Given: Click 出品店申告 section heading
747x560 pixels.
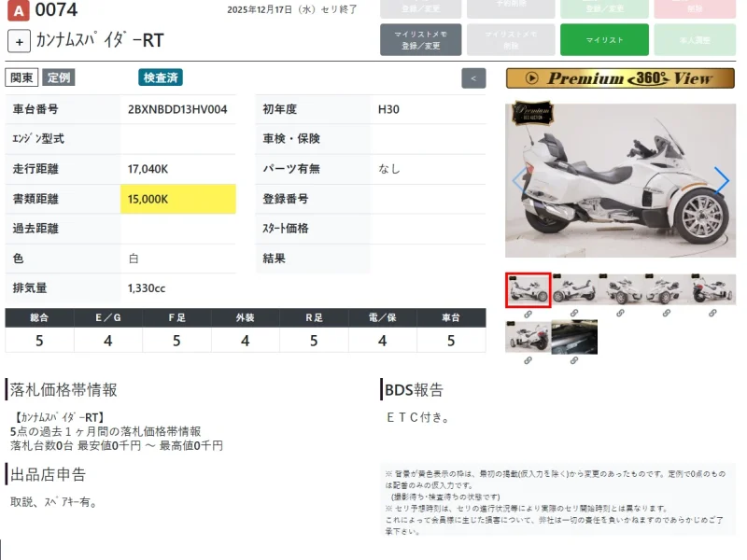Looking at the screenshot, I should 48,475.
